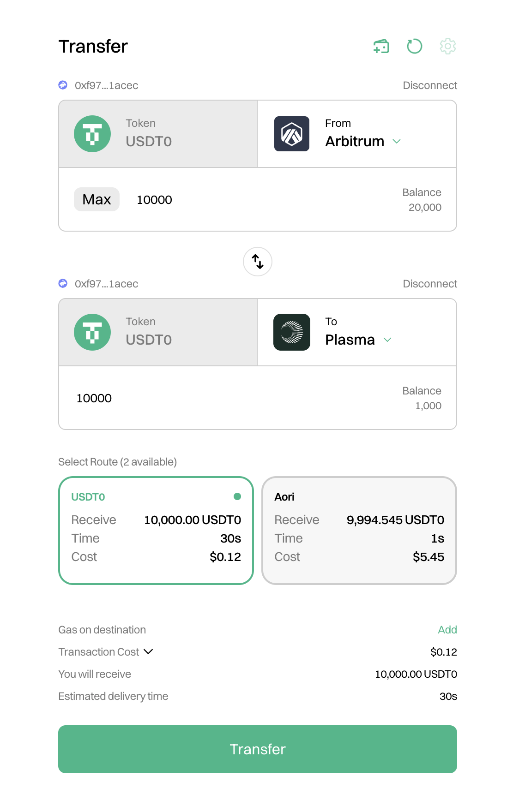Expand the Transaction Cost details

pyautogui.click(x=148, y=652)
